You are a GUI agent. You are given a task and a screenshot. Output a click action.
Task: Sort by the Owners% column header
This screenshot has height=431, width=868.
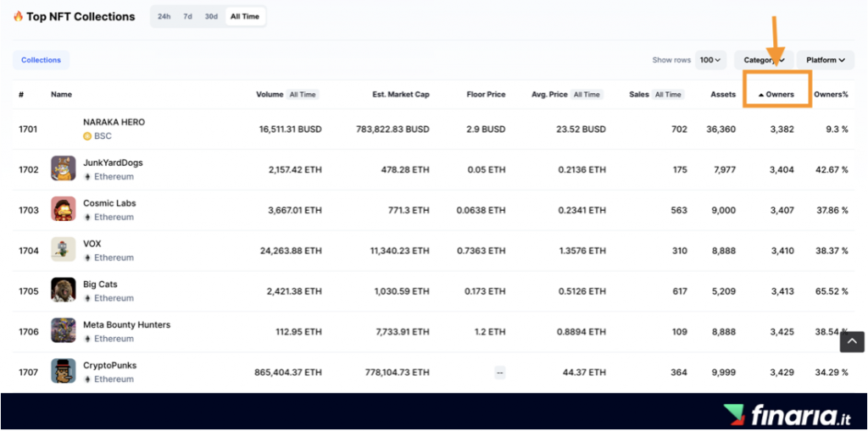831,95
